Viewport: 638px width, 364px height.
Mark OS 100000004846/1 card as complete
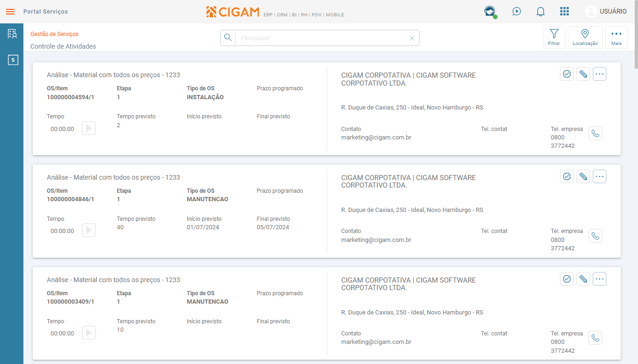[x=567, y=176]
